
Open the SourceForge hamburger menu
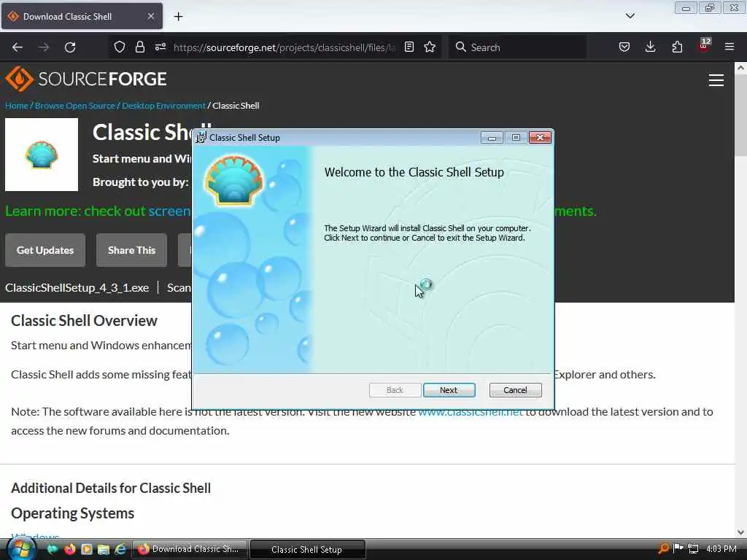coord(716,80)
